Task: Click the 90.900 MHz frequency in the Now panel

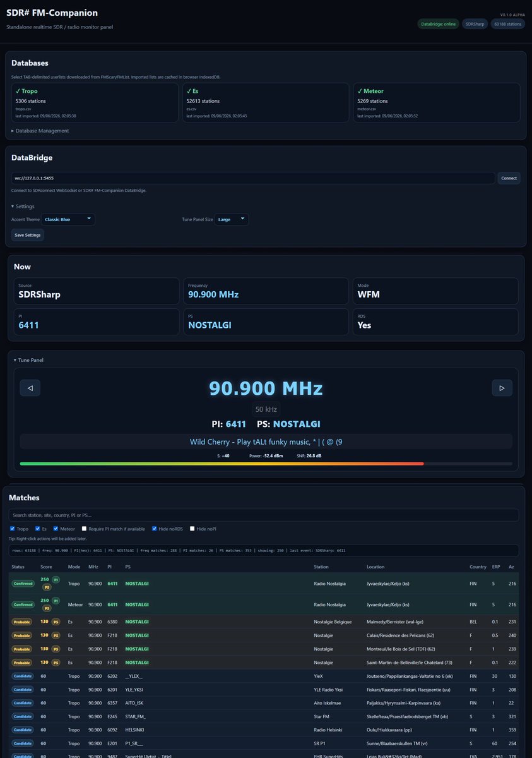Action: [x=213, y=294]
